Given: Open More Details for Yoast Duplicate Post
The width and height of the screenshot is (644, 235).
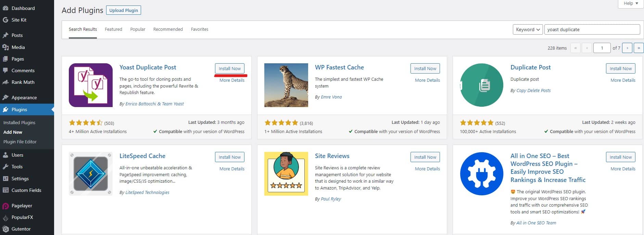Looking at the screenshot, I should pos(232,80).
